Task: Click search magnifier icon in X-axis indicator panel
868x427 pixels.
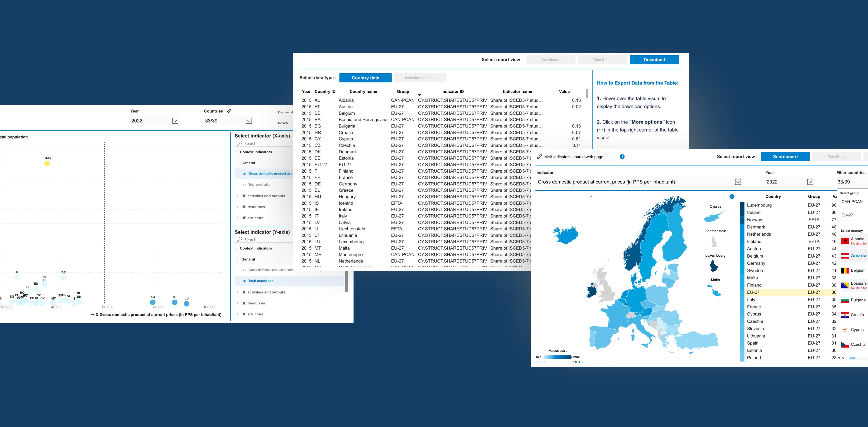Action: click(240, 143)
